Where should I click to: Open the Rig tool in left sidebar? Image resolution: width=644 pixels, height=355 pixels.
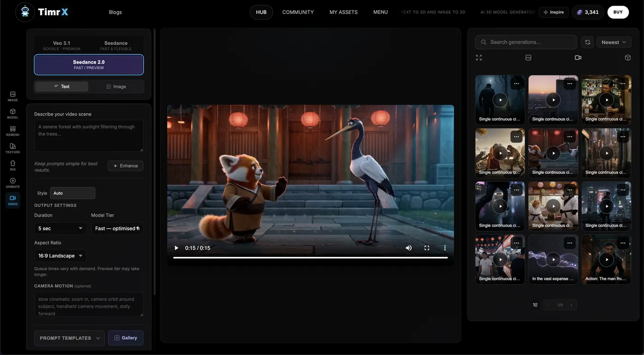tap(13, 166)
